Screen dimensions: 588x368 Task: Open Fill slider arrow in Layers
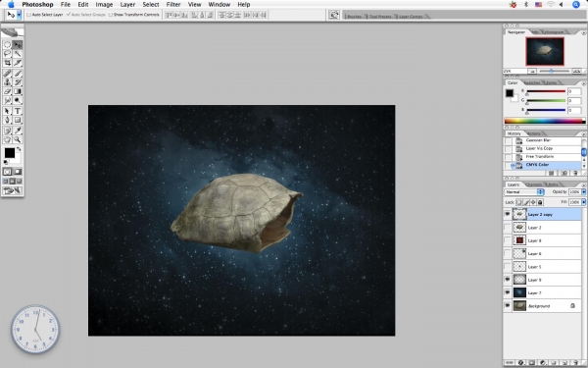coord(584,202)
